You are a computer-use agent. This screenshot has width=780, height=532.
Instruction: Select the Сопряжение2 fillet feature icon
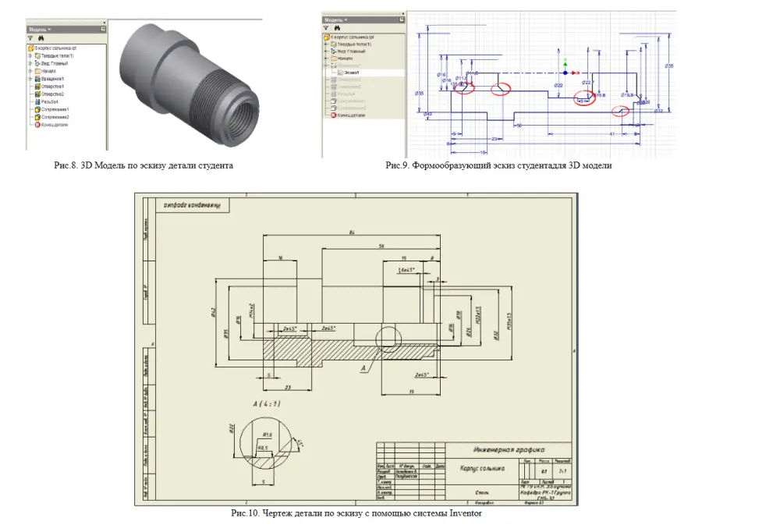(x=37, y=117)
